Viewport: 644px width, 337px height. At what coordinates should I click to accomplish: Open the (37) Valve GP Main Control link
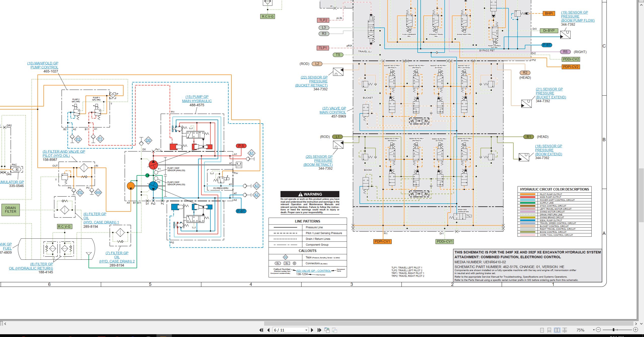(x=333, y=110)
